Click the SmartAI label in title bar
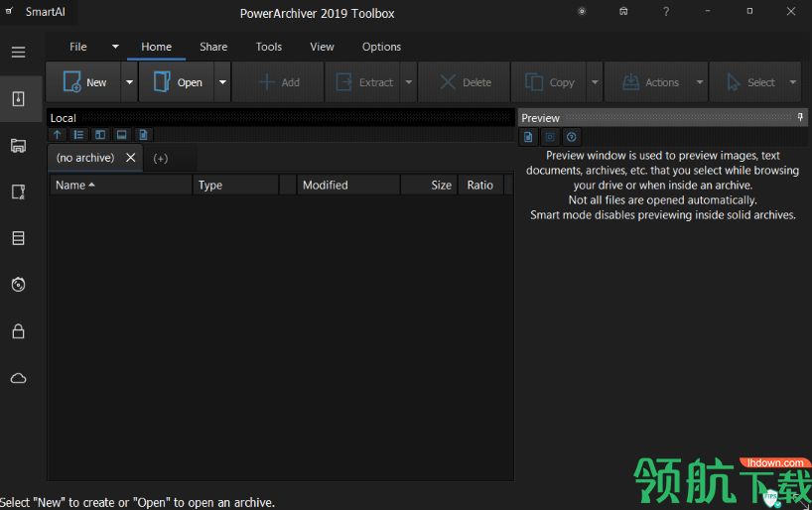Image resolution: width=812 pixels, height=510 pixels. coord(46,11)
